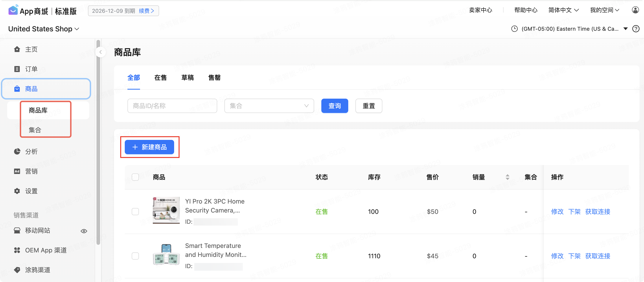Expand the United States Shop dropdown

click(44, 29)
